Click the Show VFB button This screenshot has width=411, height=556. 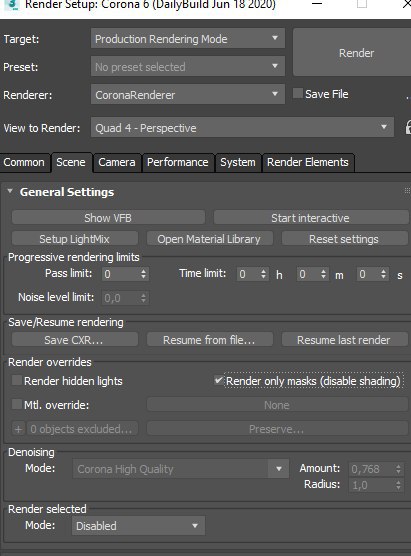[108, 218]
